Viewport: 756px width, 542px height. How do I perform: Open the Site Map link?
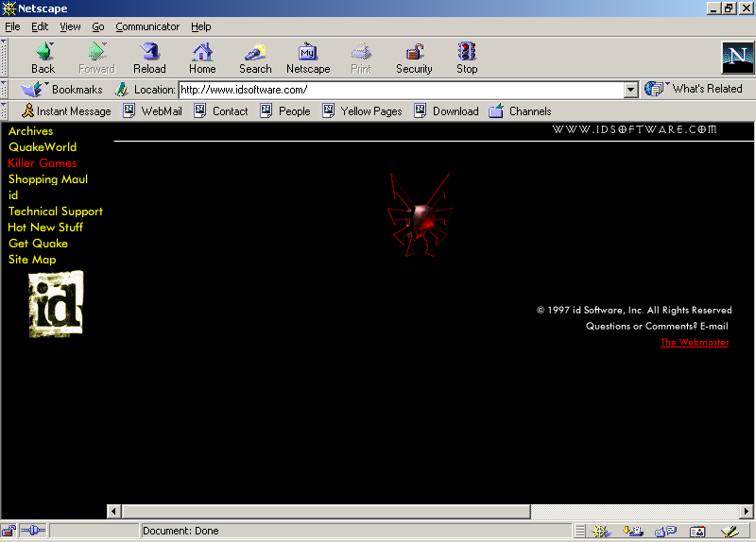point(32,260)
